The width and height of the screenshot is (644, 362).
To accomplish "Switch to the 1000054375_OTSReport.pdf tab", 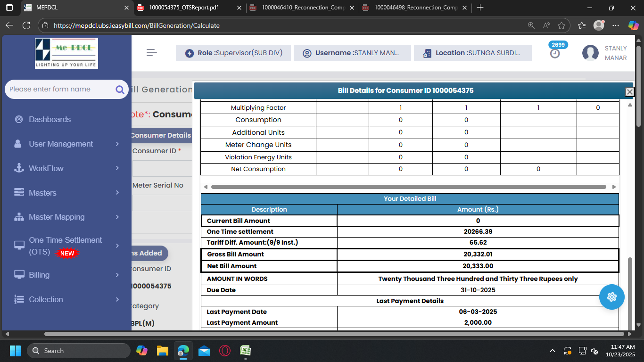I will click(183, 8).
